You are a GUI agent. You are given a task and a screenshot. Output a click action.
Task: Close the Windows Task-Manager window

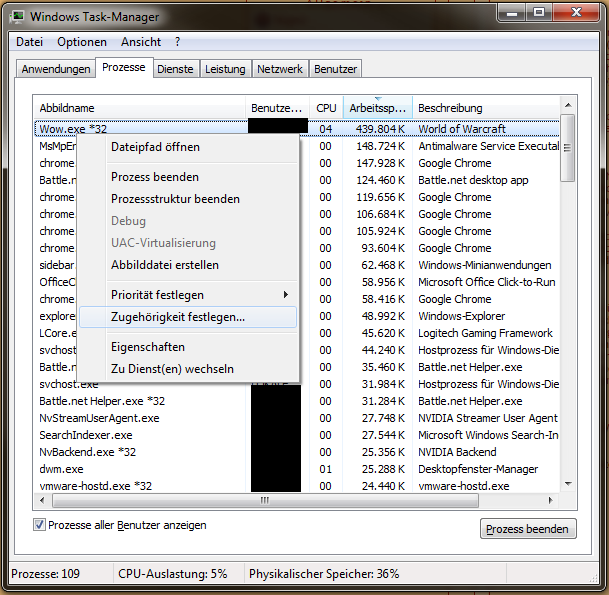pos(576,13)
